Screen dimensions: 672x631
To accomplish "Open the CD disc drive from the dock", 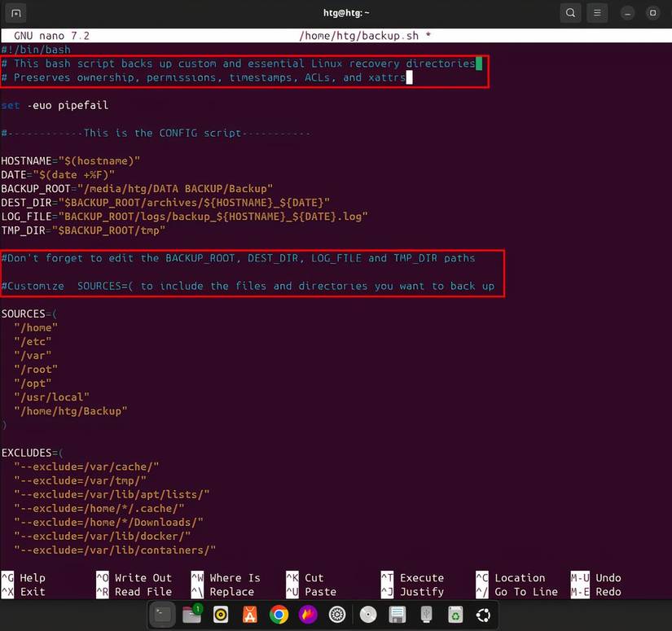I will pos(368,615).
